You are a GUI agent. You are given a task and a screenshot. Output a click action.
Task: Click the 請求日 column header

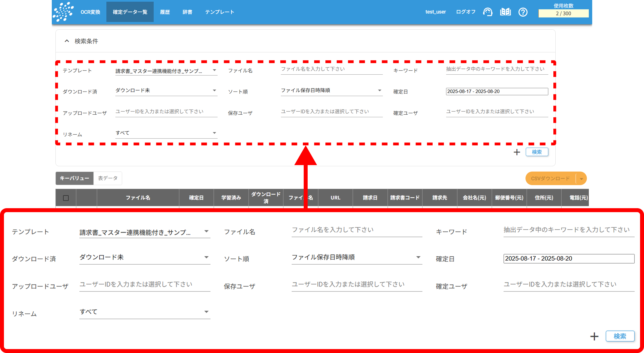tap(370, 198)
